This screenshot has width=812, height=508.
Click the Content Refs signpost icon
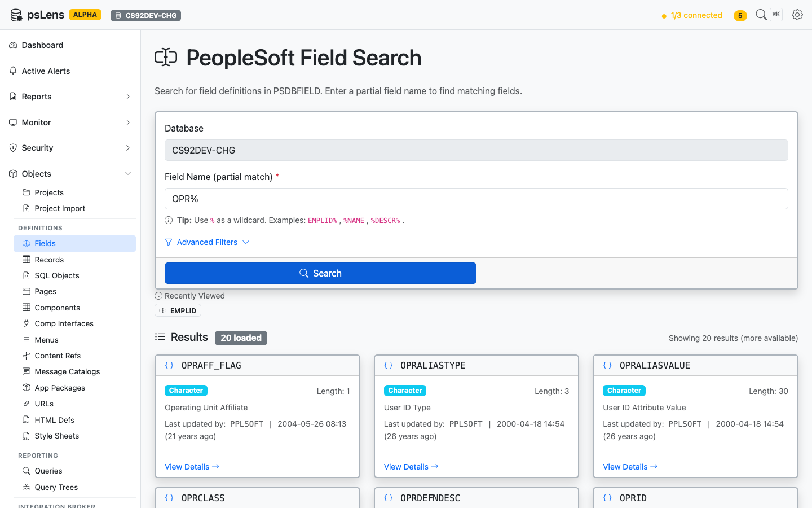[26, 356]
